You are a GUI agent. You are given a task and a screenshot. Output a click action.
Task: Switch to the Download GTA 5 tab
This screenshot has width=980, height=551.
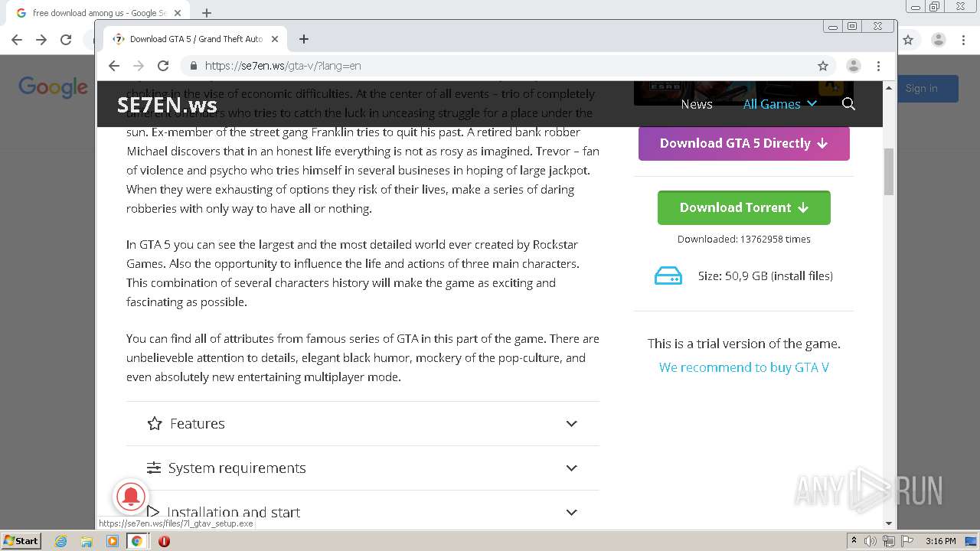click(x=194, y=39)
